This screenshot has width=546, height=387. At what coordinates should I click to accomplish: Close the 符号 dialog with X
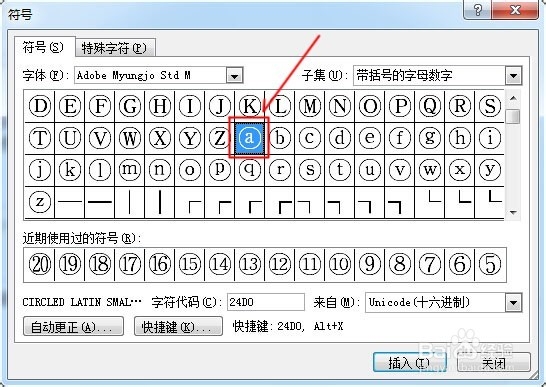pos(515,10)
